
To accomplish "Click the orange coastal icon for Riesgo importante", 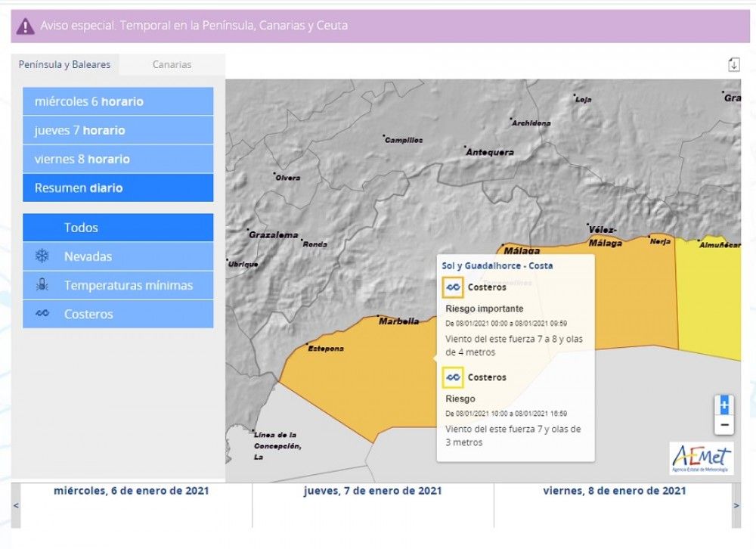I will coord(453,287).
